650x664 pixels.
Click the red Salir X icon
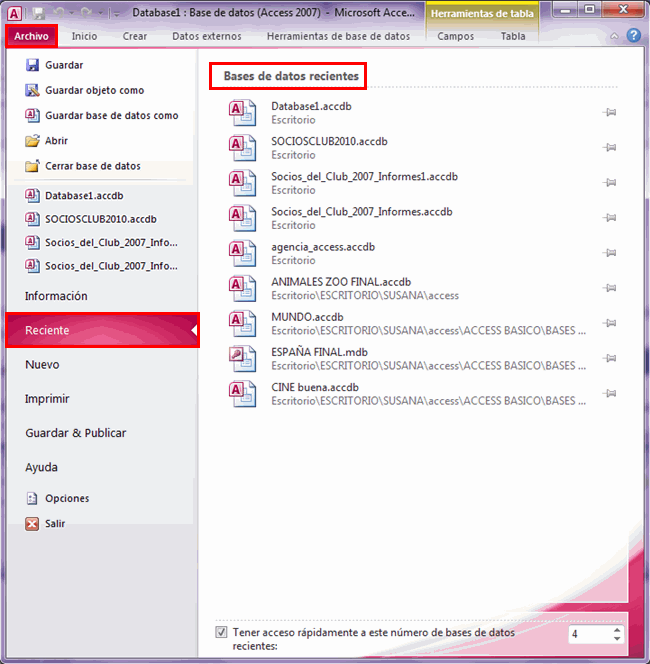32,524
